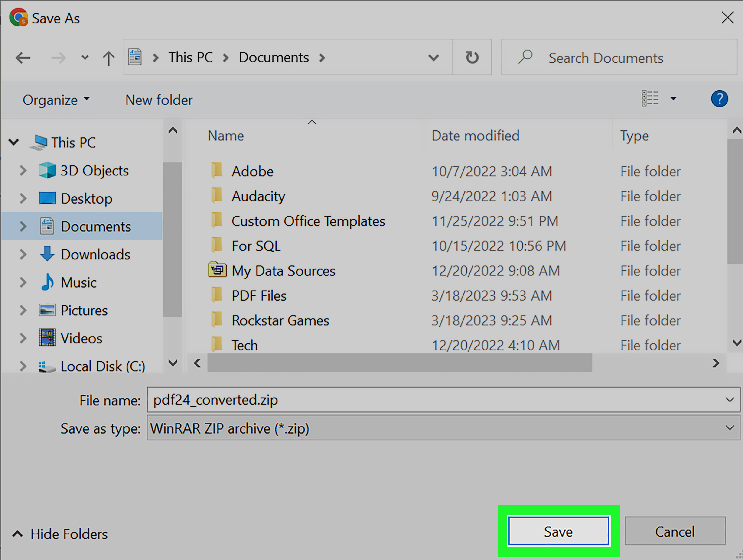Refresh the Documents folder view
Image resolution: width=743 pixels, height=560 pixels.
coord(472,57)
